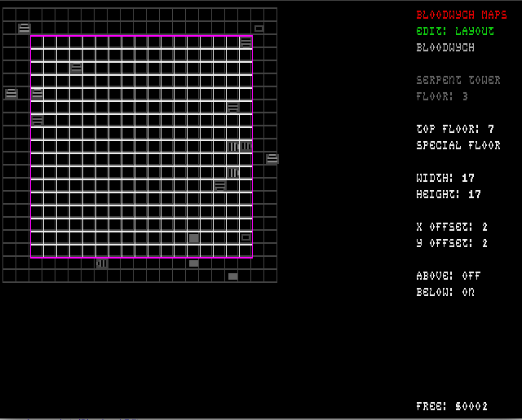This screenshot has height=420, width=522.
Task: Click the EDIT: LAYOUT mode label
Action: (x=455, y=31)
